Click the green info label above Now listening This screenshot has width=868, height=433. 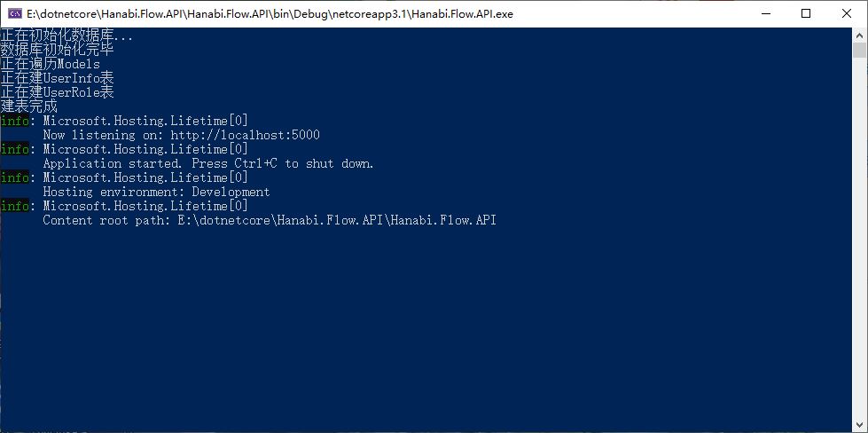(14, 121)
